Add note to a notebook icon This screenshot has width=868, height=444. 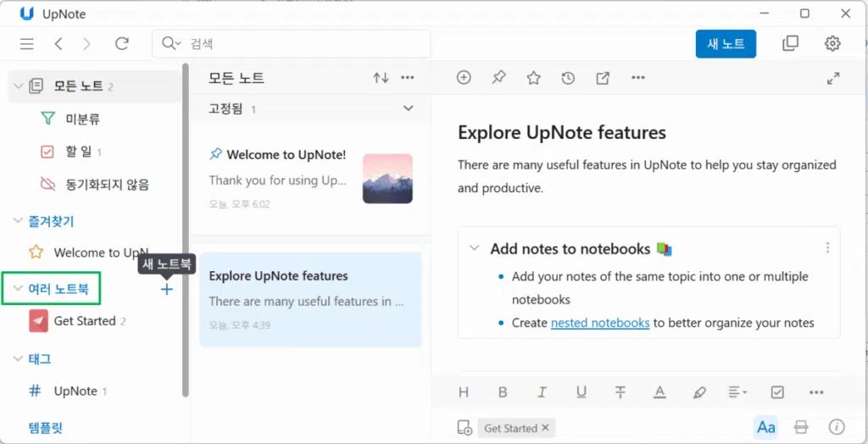[x=465, y=428]
